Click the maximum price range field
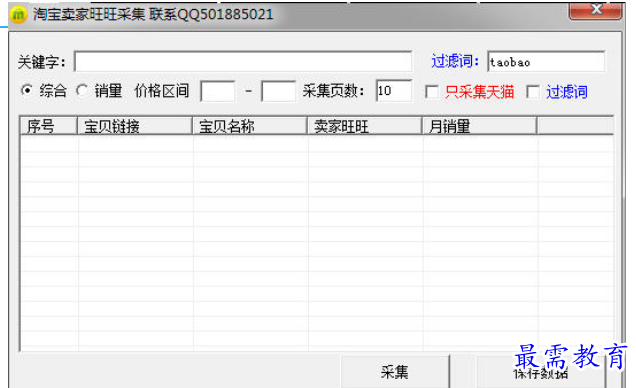636x388 pixels. point(278,91)
